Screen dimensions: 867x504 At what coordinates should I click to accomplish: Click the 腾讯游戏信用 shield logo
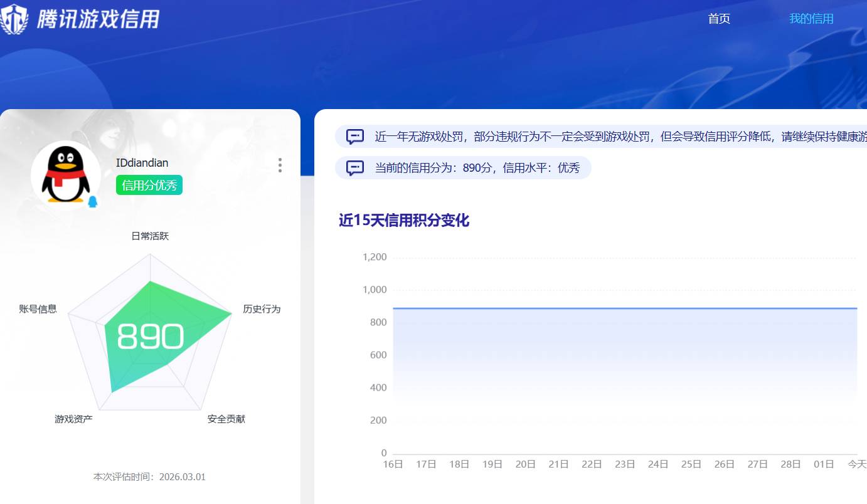pyautogui.click(x=14, y=18)
